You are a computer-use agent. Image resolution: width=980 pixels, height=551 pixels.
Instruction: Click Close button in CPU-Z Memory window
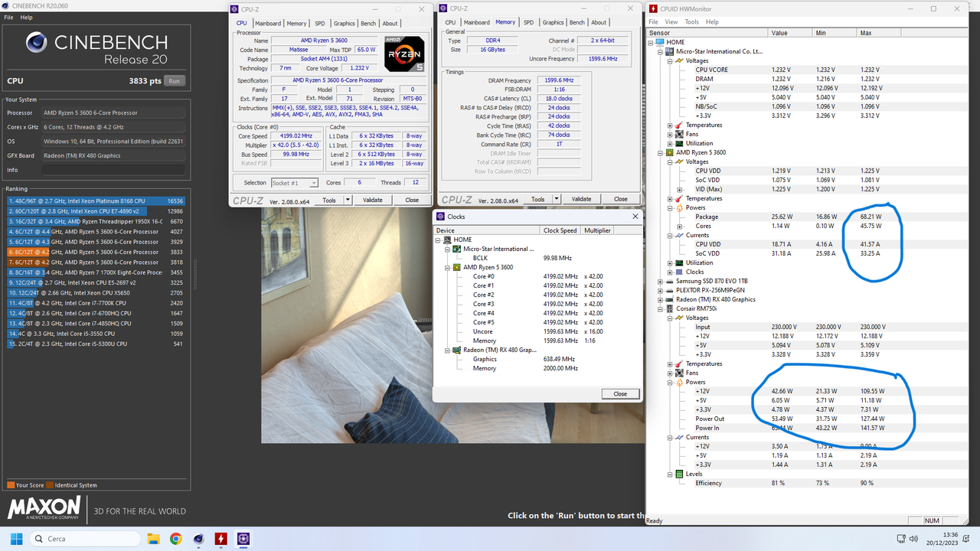click(x=621, y=199)
